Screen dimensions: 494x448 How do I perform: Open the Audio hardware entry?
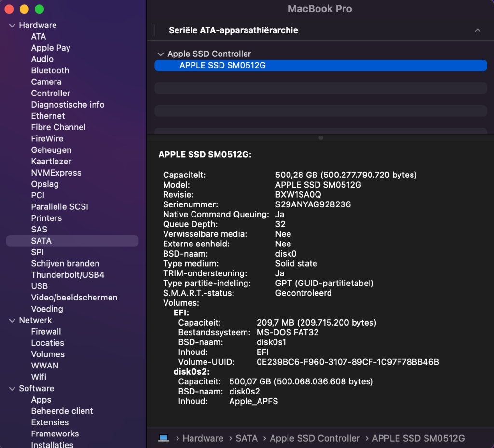click(42, 59)
